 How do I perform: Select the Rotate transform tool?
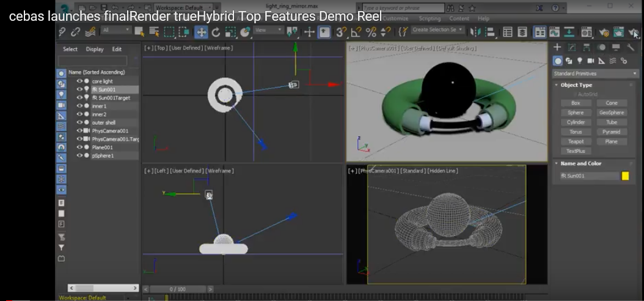coord(216,32)
